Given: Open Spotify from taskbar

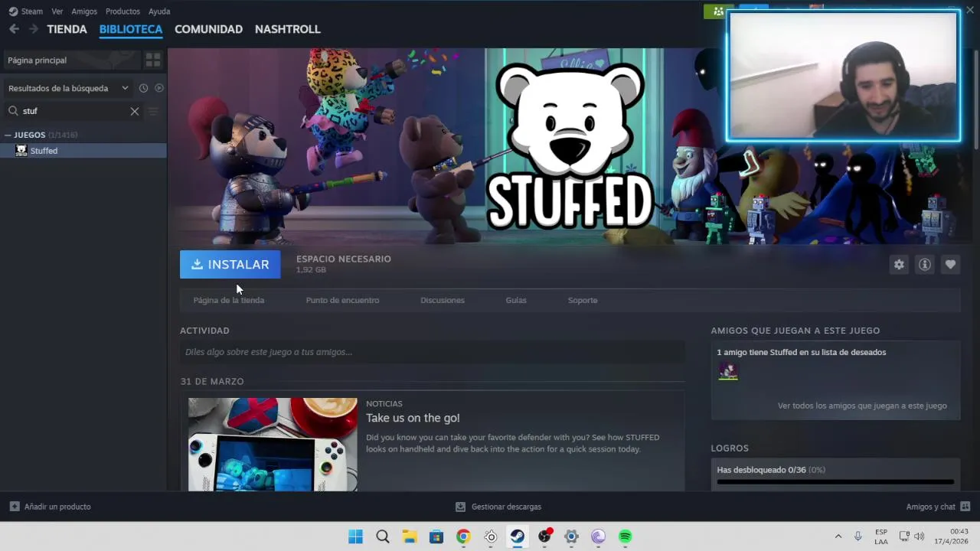Looking at the screenshot, I should [626, 536].
